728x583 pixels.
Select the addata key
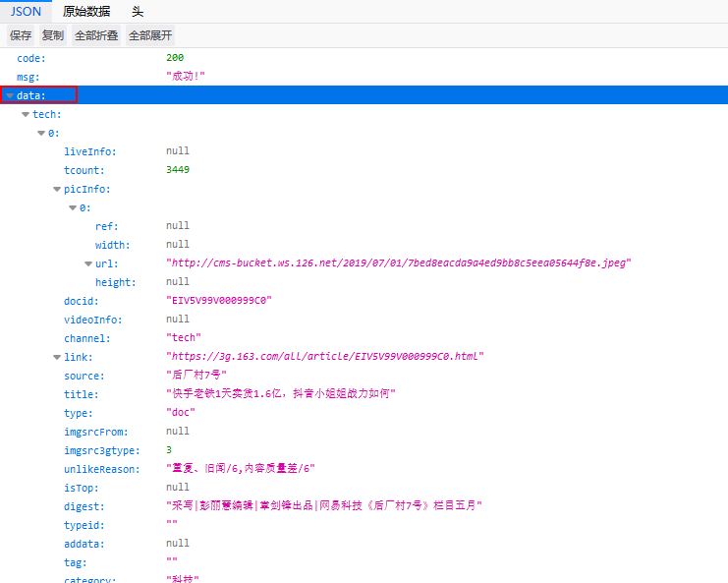[x=84, y=544]
